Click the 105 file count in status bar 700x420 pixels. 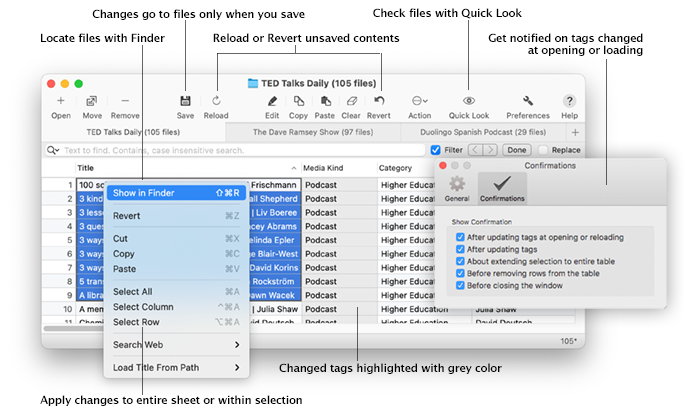click(x=567, y=341)
